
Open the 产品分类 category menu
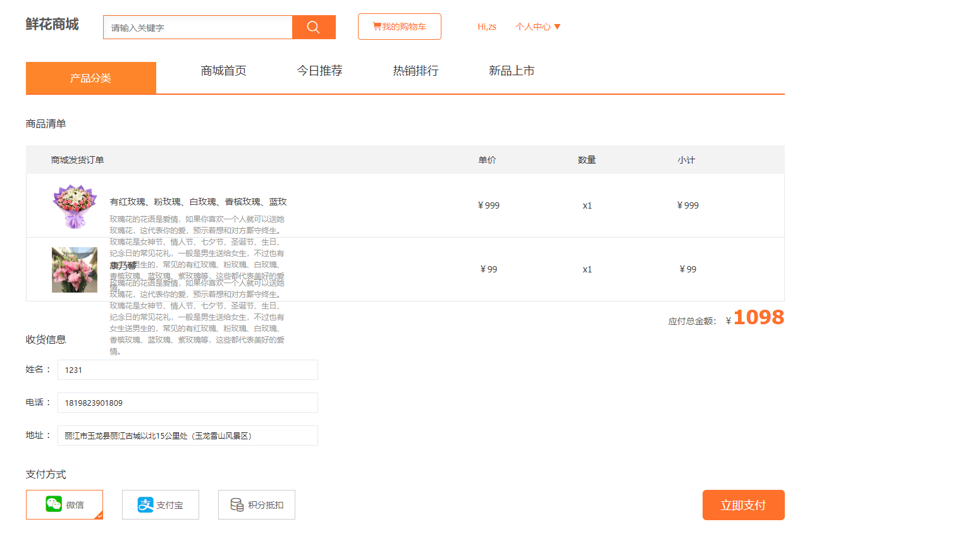tap(91, 78)
